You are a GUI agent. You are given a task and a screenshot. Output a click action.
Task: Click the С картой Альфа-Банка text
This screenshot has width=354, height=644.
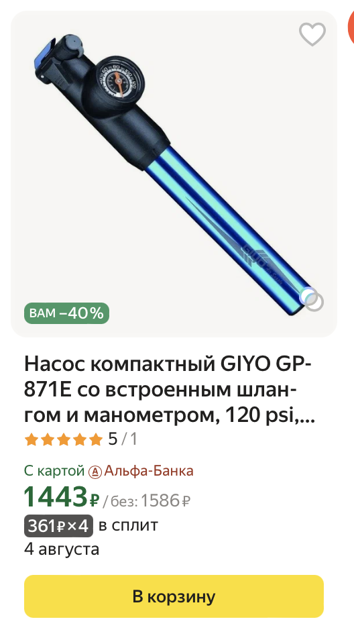click(109, 471)
